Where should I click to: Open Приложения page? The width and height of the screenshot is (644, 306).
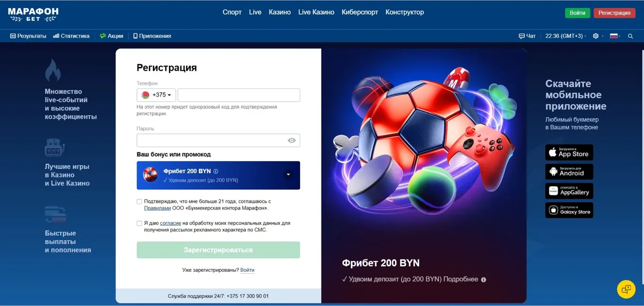pyautogui.click(x=152, y=36)
